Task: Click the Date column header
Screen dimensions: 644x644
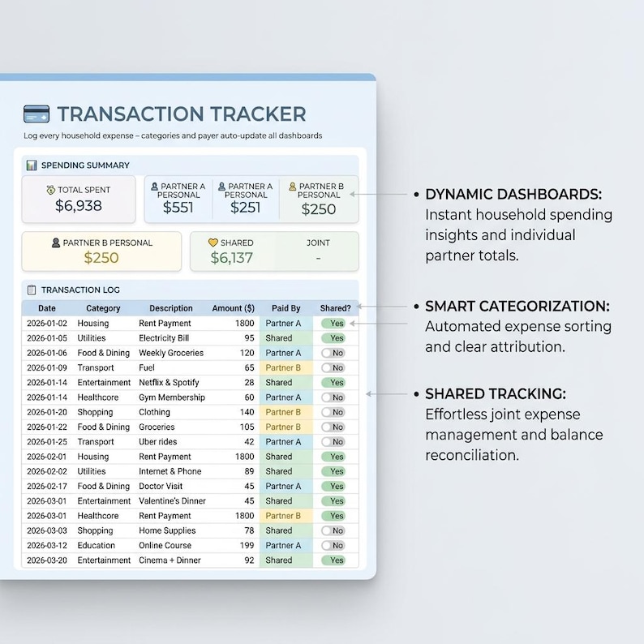Action: pos(47,308)
